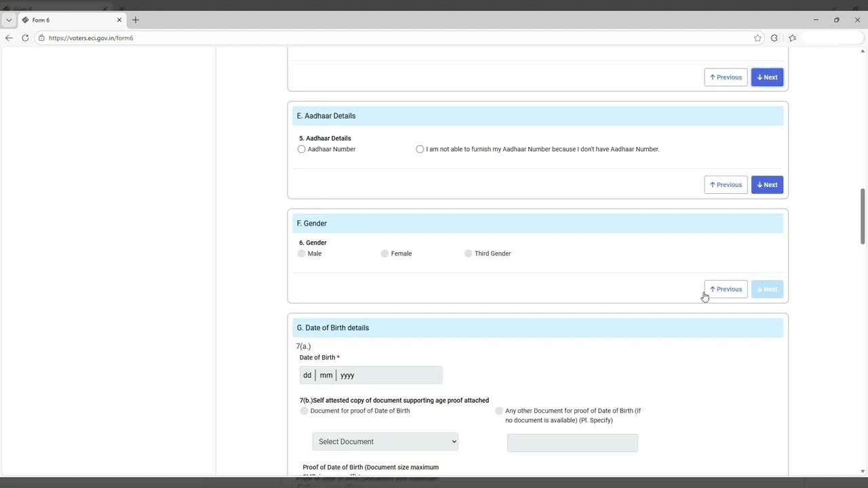Viewport: 868px width, 488px height.
Task: Click the scroll down arrow of the scrollbar
Action: point(863,471)
